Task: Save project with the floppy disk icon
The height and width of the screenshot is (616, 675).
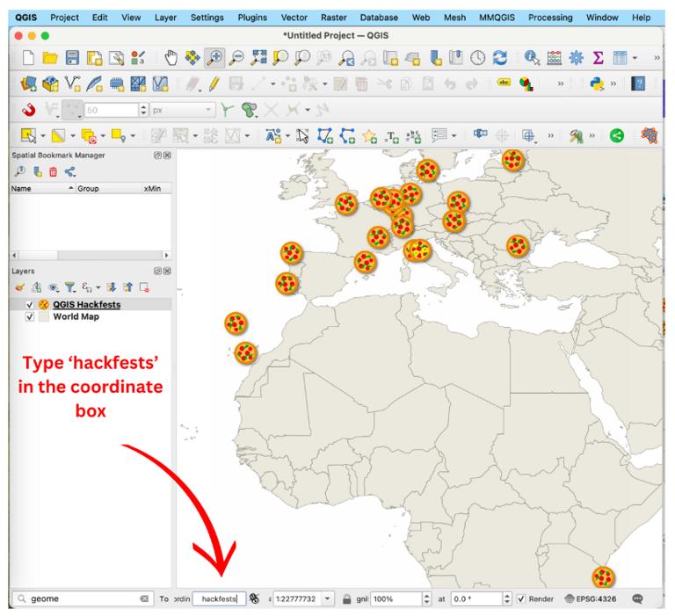Action: click(x=72, y=57)
